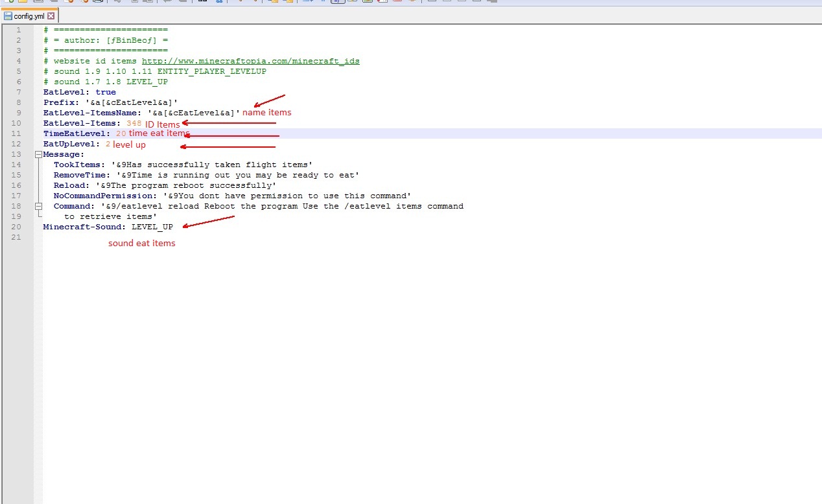Switch to the config.yml tab

click(29, 16)
